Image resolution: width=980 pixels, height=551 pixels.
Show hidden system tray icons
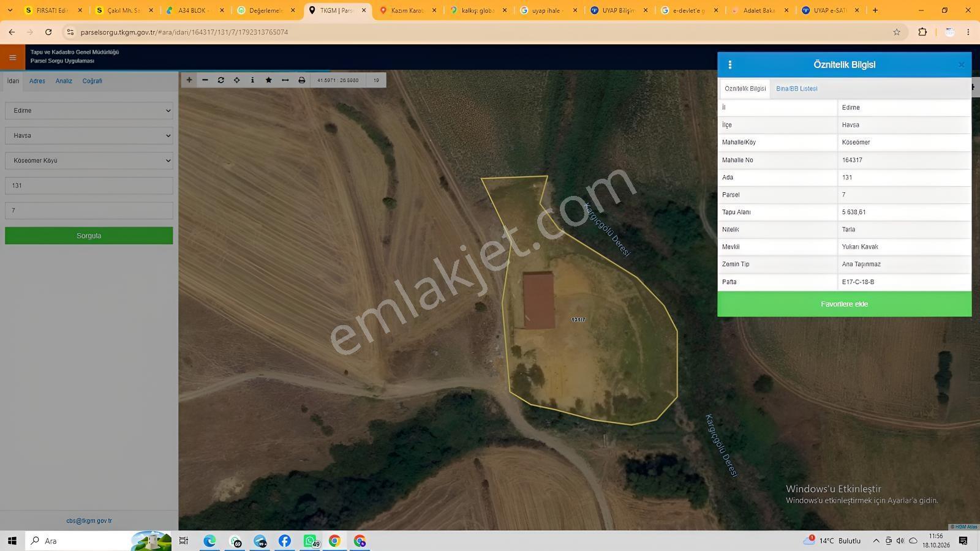point(876,541)
